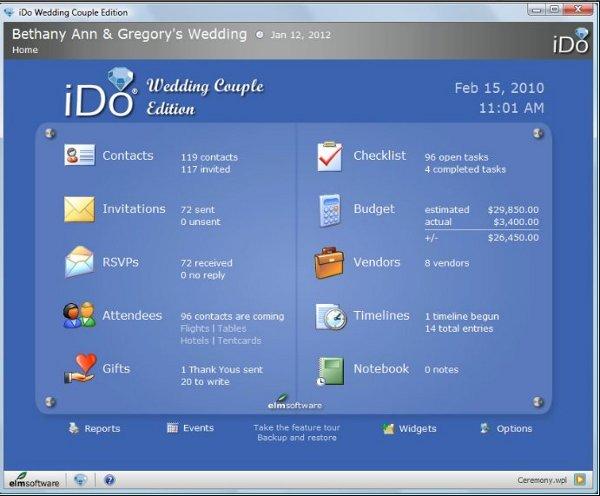Image resolution: width=600 pixels, height=496 pixels.
Task: Click the Invitations envelope icon
Action: tap(78, 210)
